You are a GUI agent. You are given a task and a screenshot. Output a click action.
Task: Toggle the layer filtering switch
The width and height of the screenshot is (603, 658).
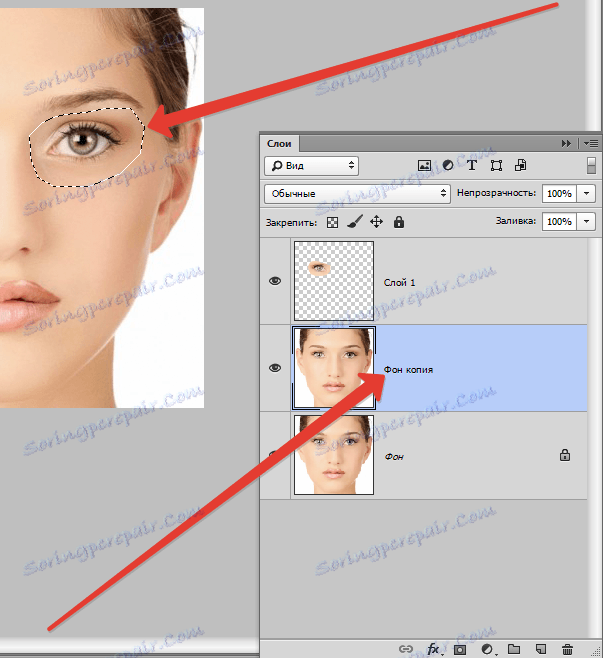click(x=591, y=165)
